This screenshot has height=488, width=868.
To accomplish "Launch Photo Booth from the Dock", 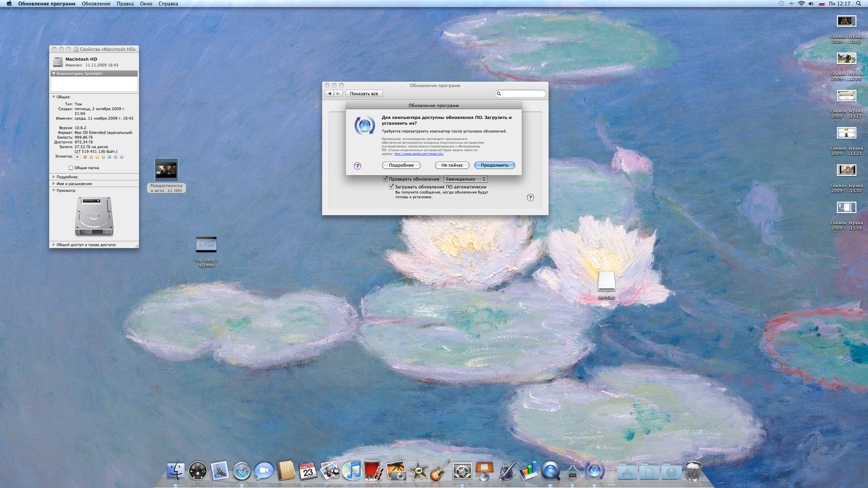I will pyautogui.click(x=374, y=471).
